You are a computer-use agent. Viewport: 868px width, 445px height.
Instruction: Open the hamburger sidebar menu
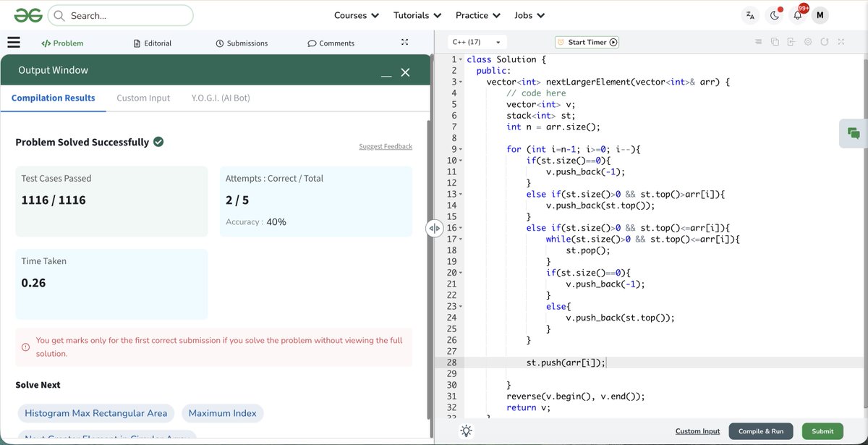14,43
